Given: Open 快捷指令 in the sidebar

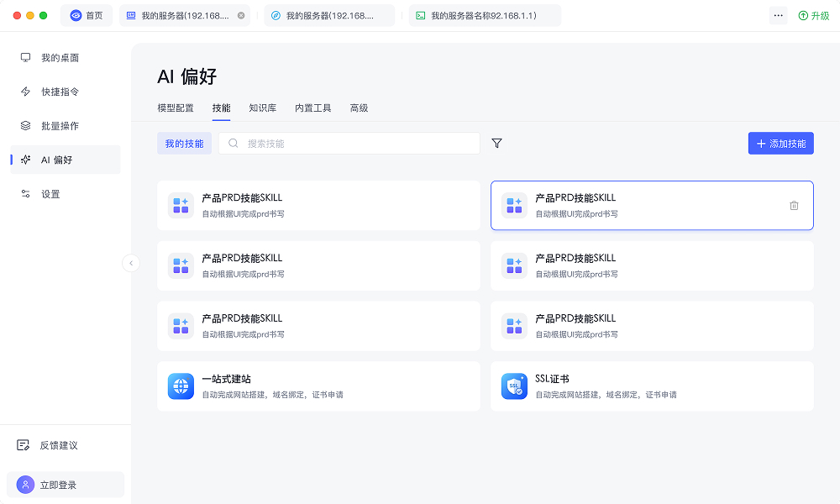Looking at the screenshot, I should [x=66, y=92].
